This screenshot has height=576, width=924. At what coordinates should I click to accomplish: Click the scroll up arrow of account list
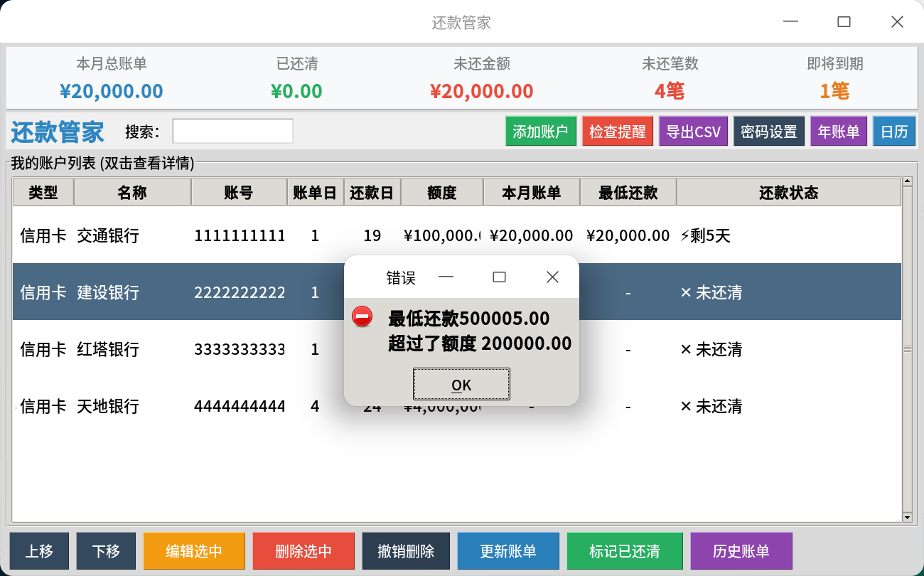(907, 182)
